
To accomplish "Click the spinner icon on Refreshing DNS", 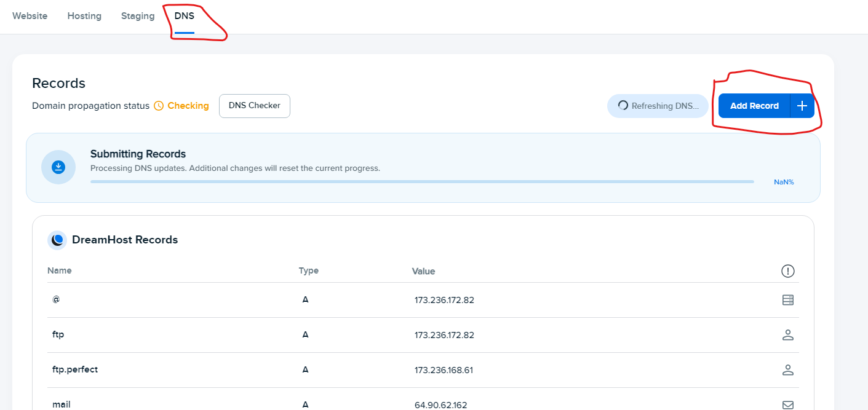I will (x=622, y=106).
